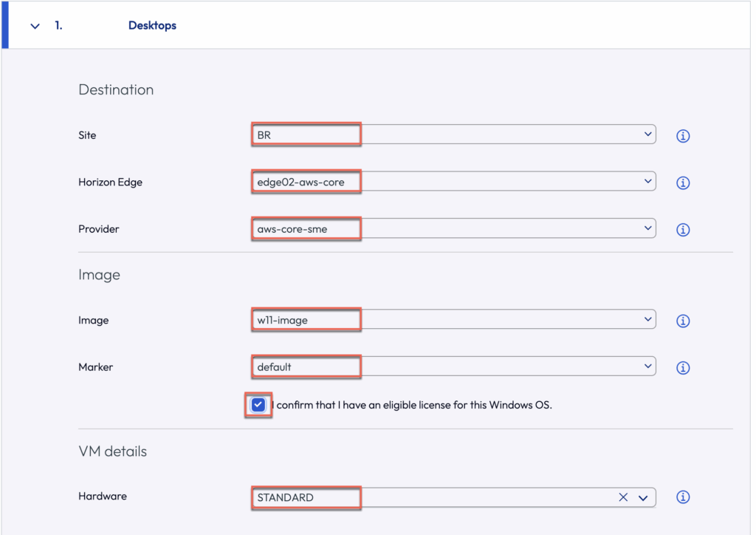The width and height of the screenshot is (756, 535).
Task: Click the Hardware info icon
Action: point(683,497)
